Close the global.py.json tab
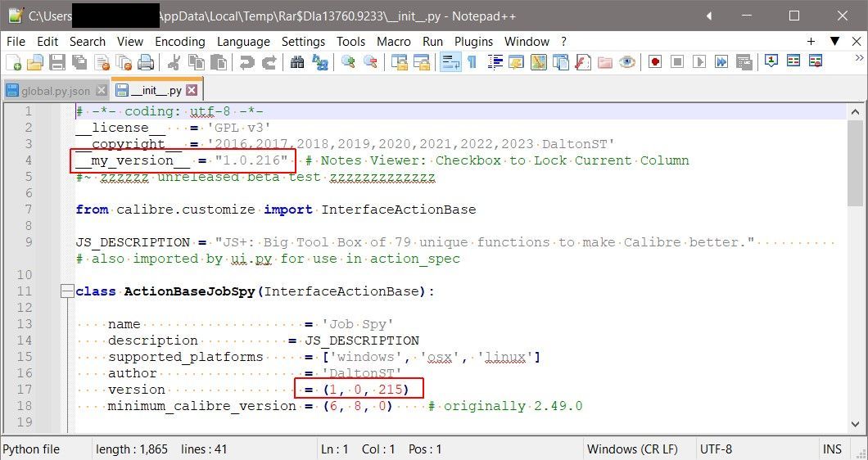Image resolution: width=868 pixels, height=460 pixels. click(102, 90)
